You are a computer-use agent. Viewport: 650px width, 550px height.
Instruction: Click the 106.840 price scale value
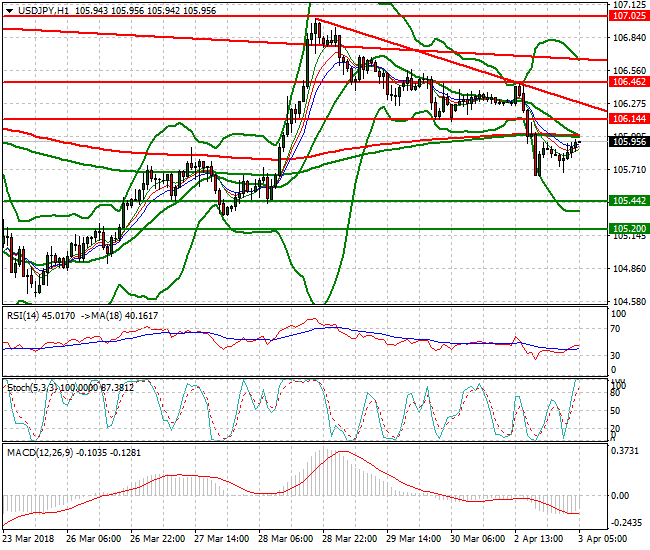click(629, 38)
